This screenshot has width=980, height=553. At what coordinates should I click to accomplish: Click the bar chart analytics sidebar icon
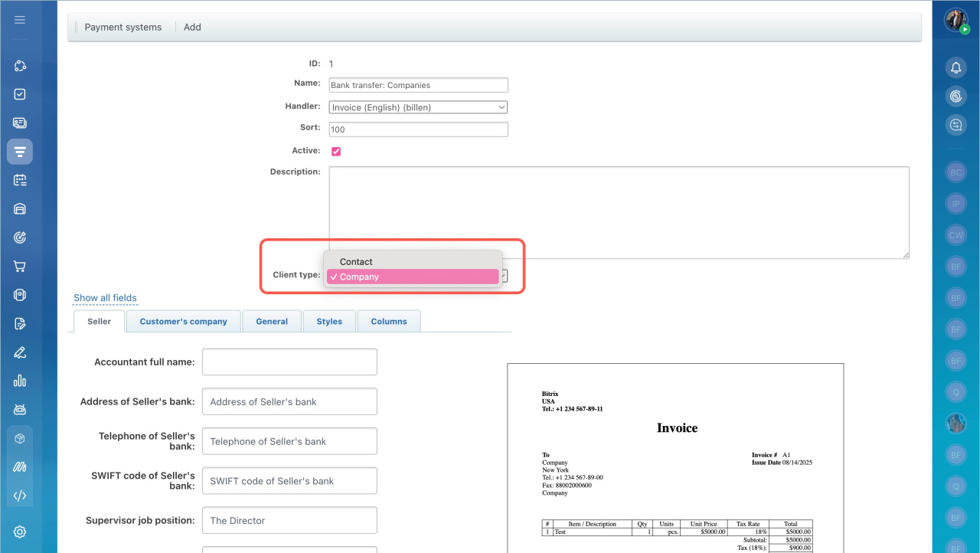click(x=20, y=381)
